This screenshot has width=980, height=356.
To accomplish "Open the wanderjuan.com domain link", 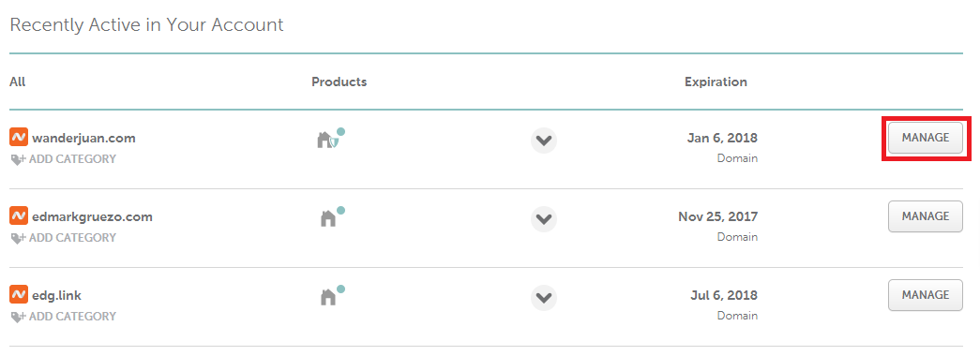I will pos(83,138).
